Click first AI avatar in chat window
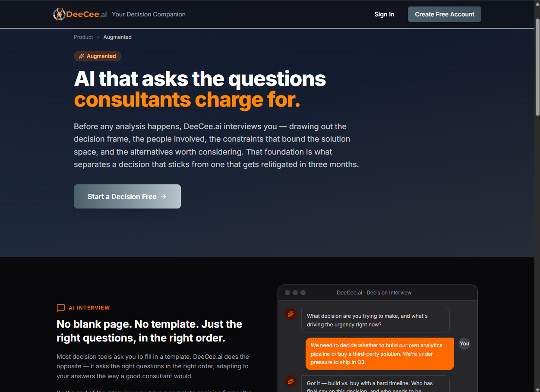 point(291,314)
